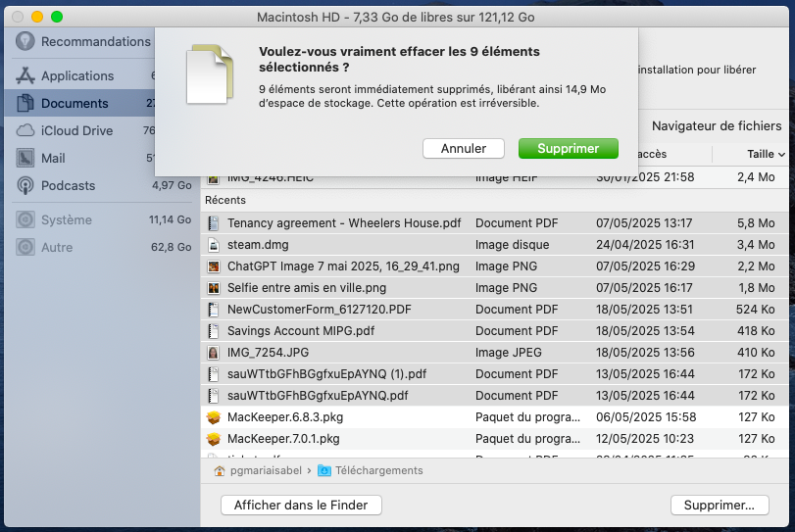Select the Tenancy agreement PDF row

(343, 223)
